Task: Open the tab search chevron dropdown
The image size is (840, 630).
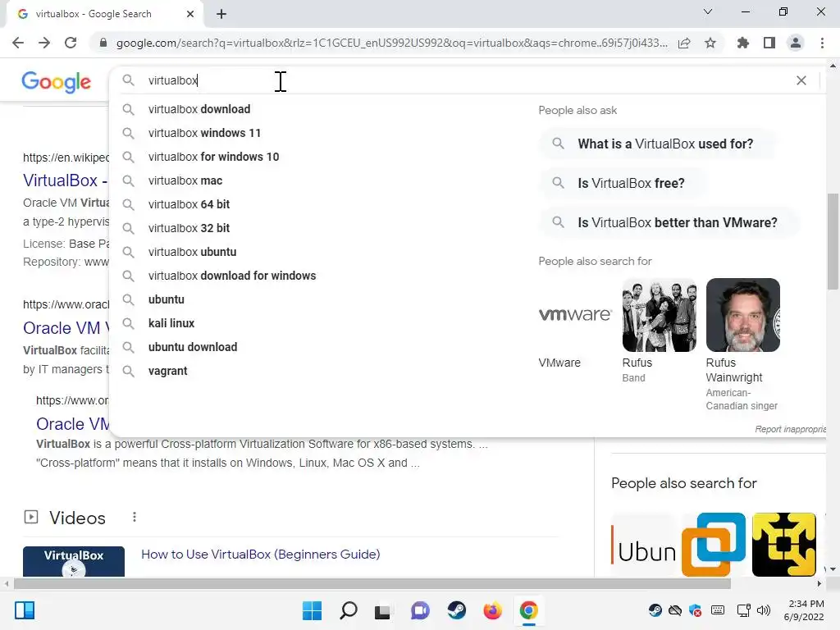Action: (x=708, y=11)
